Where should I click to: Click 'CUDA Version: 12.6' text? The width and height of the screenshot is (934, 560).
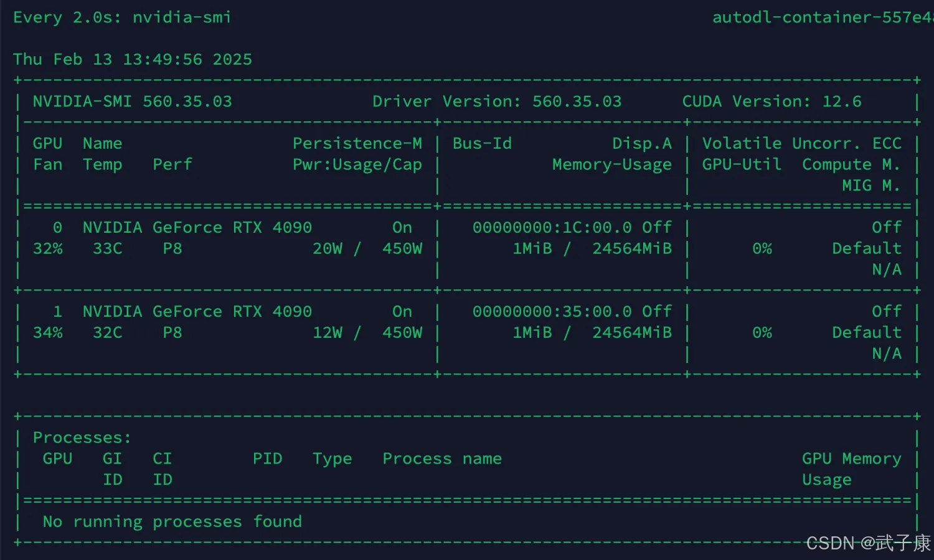772,101
